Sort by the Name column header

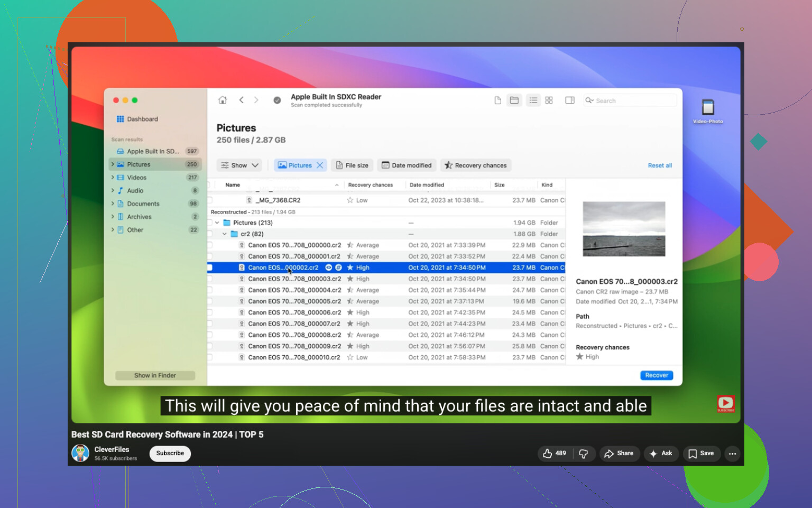(233, 185)
